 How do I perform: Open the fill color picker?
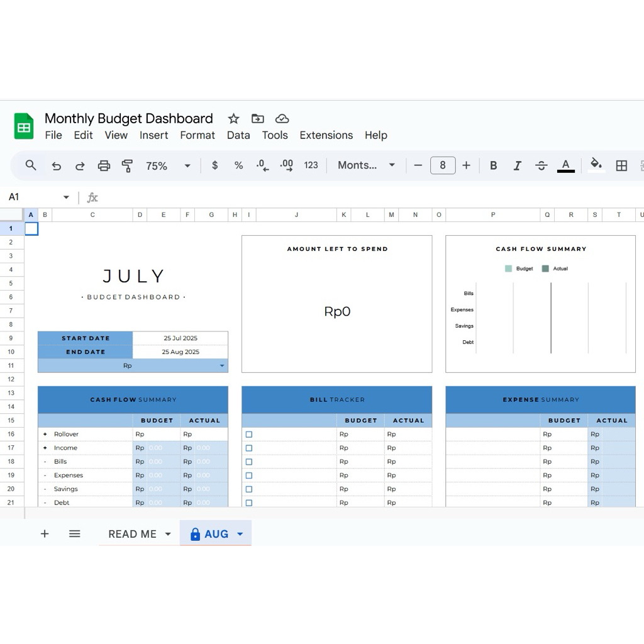pos(596,165)
